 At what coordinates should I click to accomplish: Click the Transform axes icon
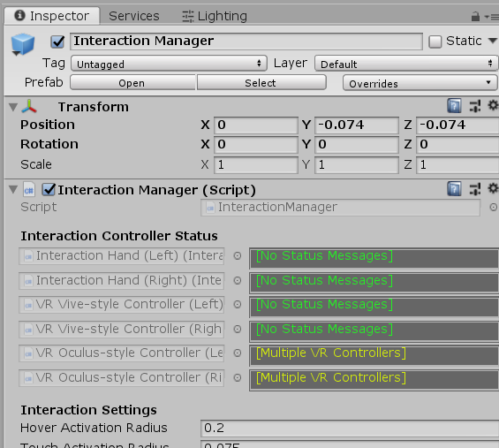29,107
